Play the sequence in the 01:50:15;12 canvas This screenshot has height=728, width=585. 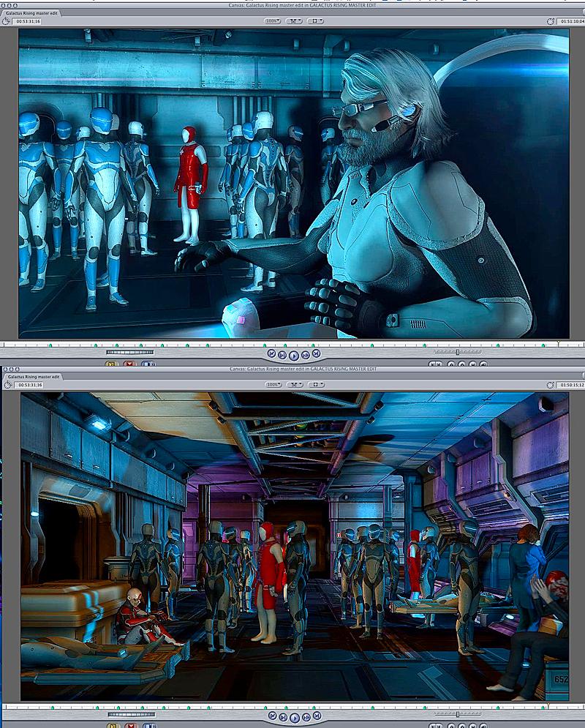coord(294,718)
